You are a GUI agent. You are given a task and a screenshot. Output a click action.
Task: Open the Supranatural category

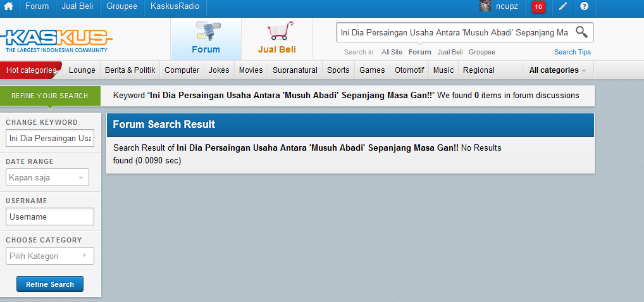(x=295, y=70)
